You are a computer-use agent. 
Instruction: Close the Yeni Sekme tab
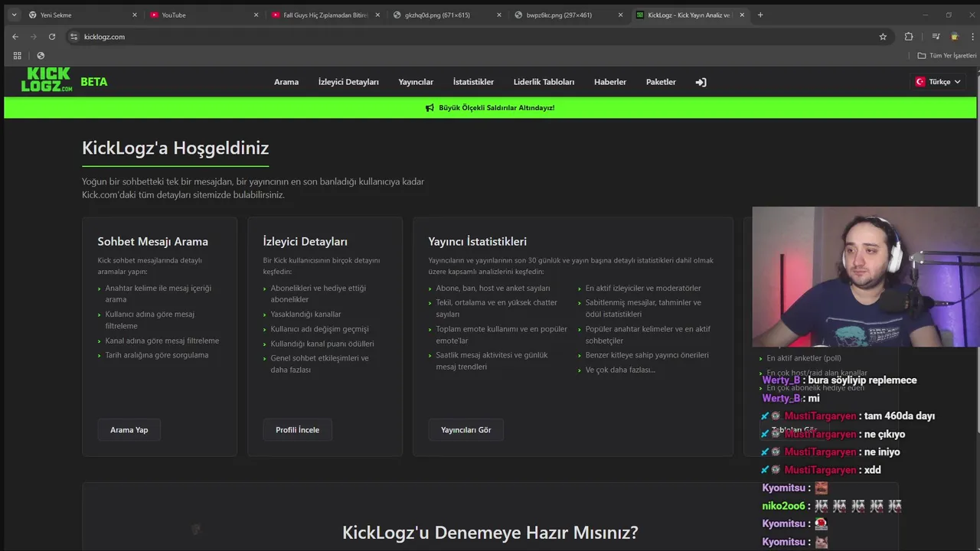tap(135, 15)
